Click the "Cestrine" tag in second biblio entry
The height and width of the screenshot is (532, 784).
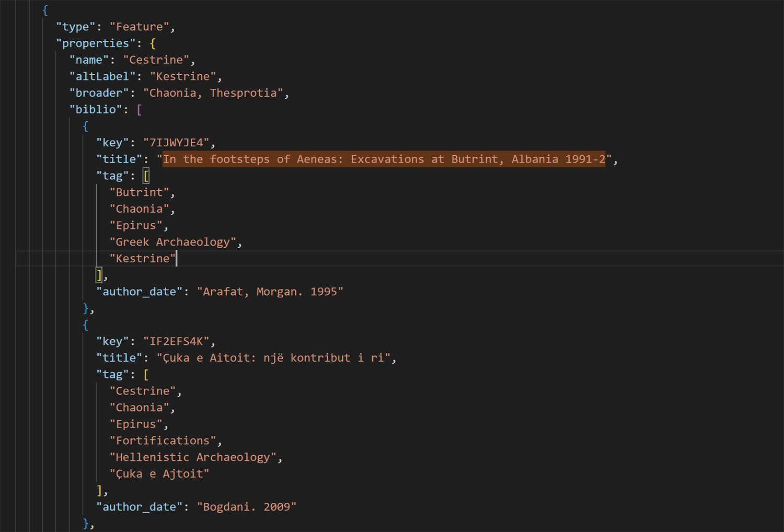coord(143,391)
